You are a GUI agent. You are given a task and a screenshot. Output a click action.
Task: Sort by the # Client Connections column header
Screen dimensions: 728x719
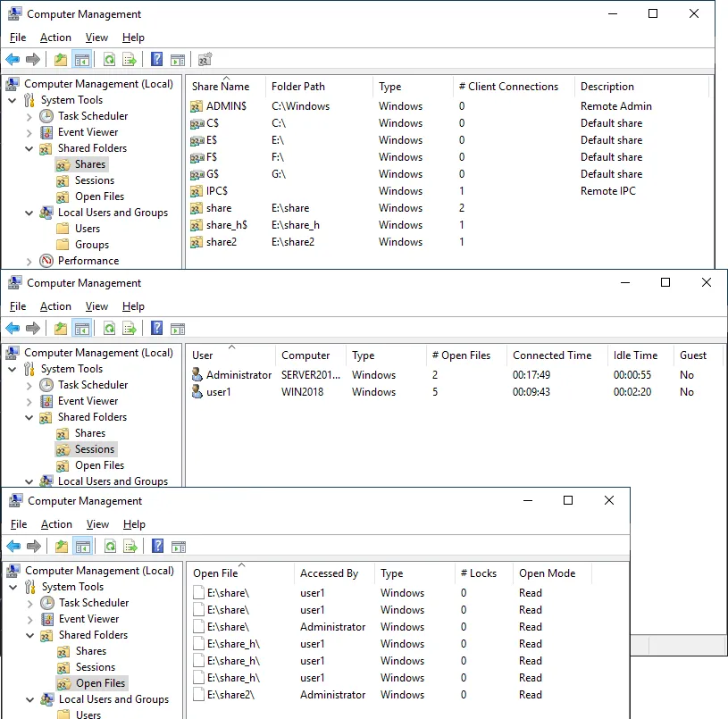coord(507,87)
